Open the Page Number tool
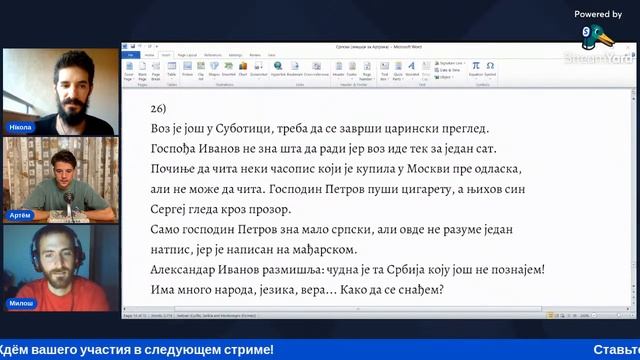640x360 pixels. (x=367, y=71)
